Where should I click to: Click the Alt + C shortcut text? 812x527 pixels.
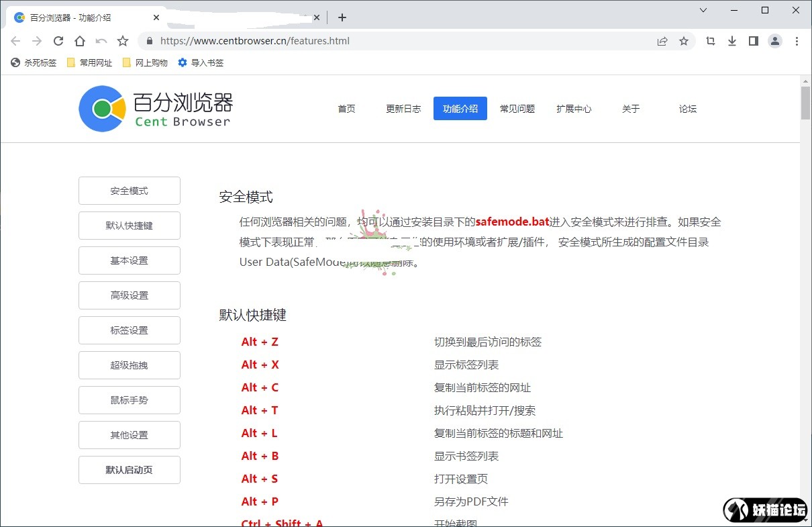[x=260, y=387]
